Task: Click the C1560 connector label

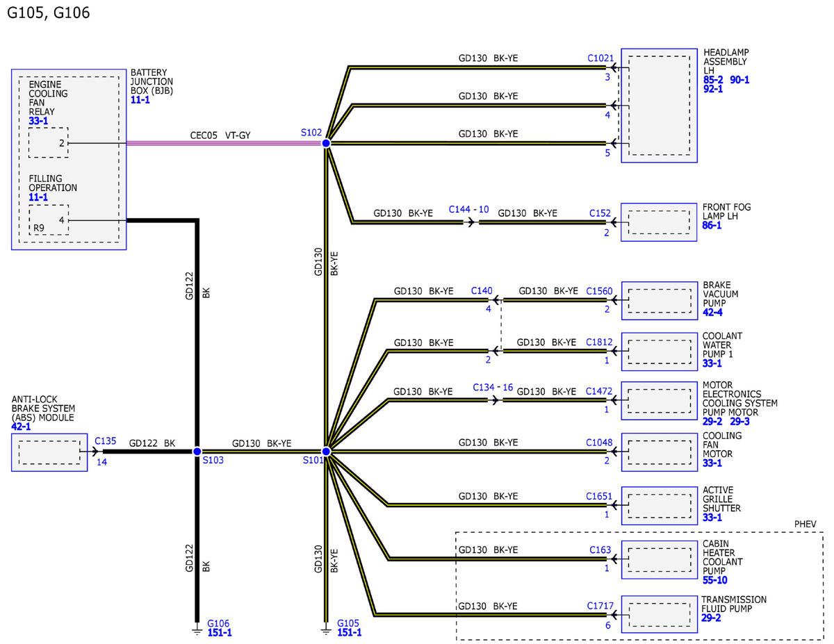Action: point(600,291)
